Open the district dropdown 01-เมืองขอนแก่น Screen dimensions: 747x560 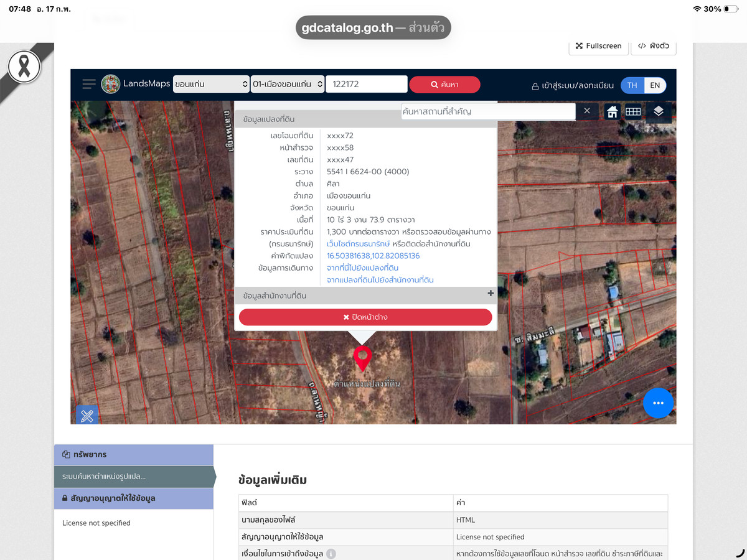tap(288, 85)
